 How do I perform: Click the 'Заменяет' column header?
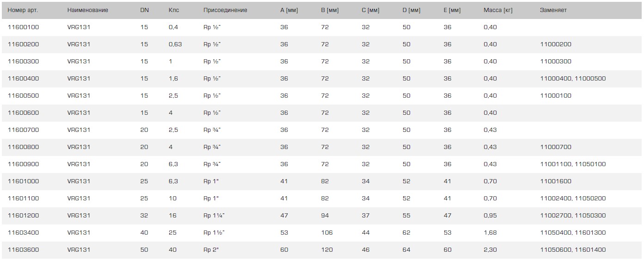(553, 10)
